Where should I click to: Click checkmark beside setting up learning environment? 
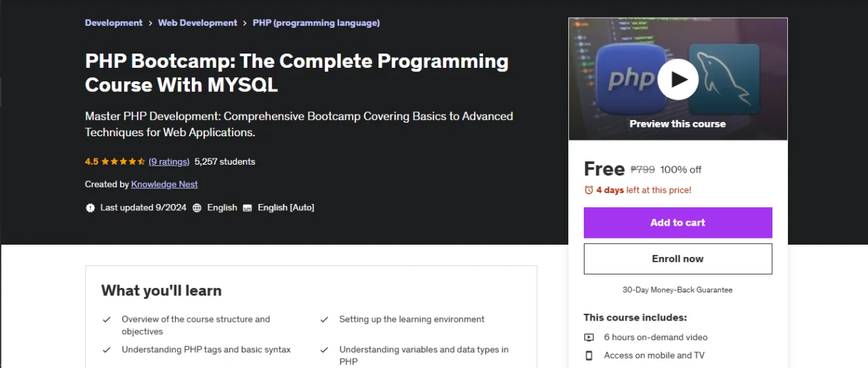point(324,319)
